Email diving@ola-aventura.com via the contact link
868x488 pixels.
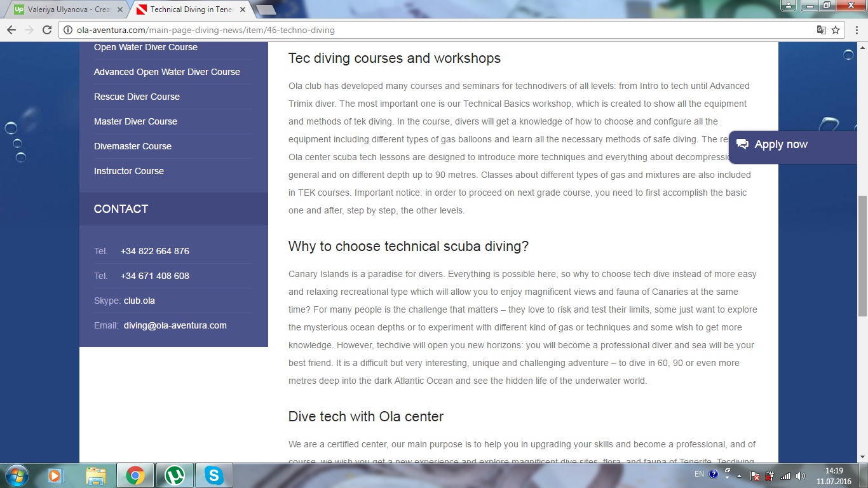pos(175,325)
